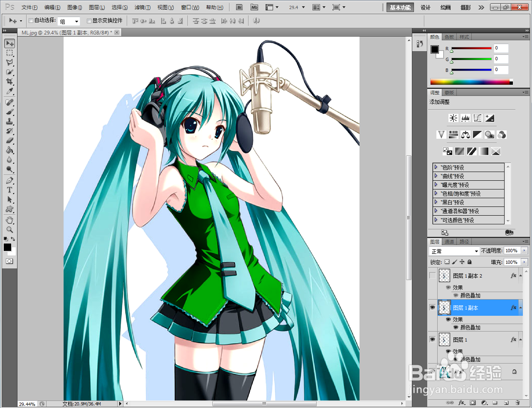Launch Adobe Bridge from top bar

point(239,7)
